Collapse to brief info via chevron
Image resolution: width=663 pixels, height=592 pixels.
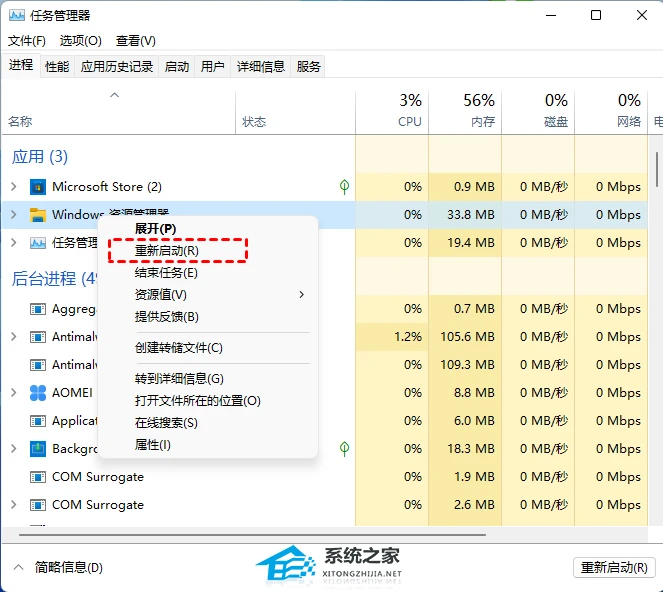[18, 567]
